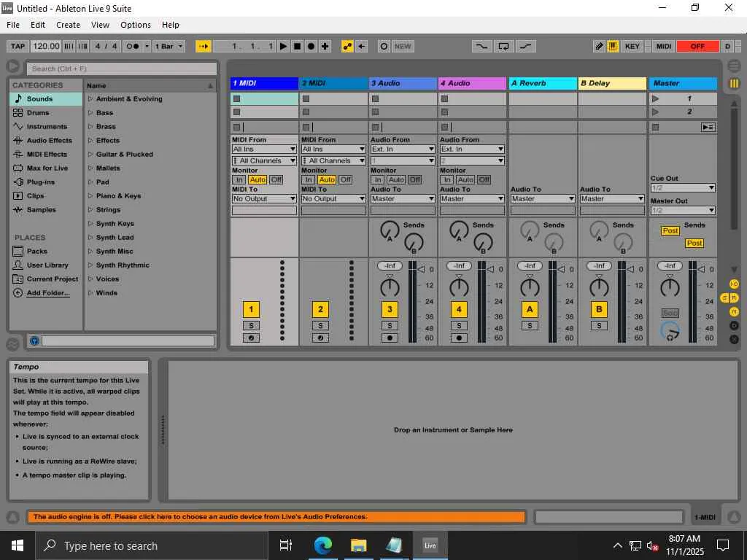This screenshot has height=560, width=747.
Task: Open the MIDI Effects category
Action: tap(46, 155)
